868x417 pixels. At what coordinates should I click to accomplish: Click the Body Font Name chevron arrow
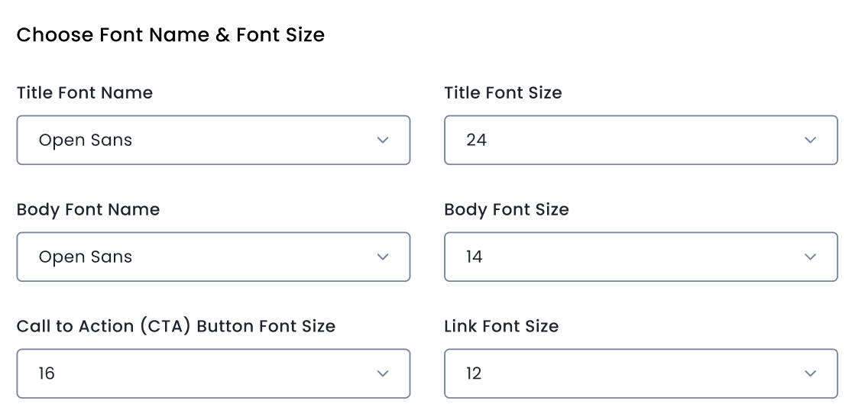[383, 257]
